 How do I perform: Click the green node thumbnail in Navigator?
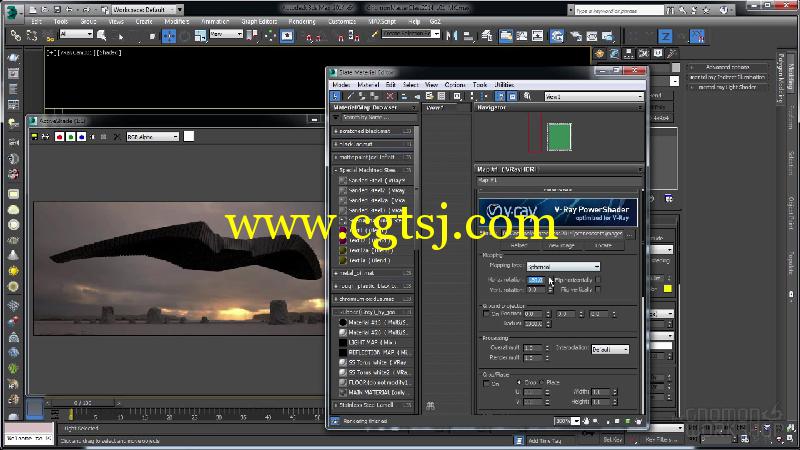(559, 137)
